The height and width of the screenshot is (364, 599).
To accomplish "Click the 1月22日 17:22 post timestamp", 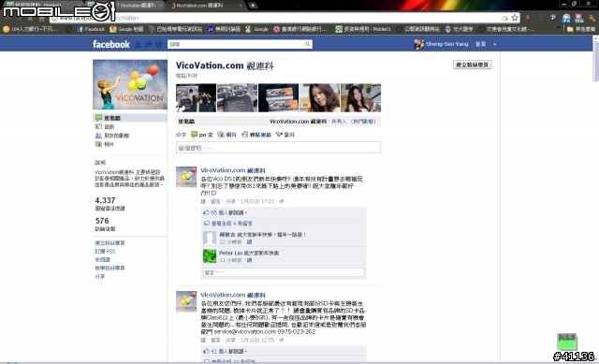I will (257, 201).
